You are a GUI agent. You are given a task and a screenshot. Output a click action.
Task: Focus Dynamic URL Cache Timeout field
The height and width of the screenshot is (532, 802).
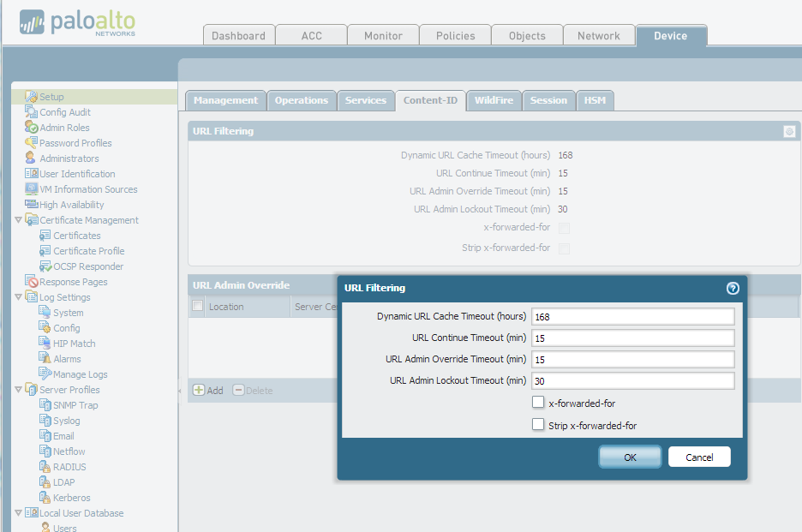click(632, 317)
